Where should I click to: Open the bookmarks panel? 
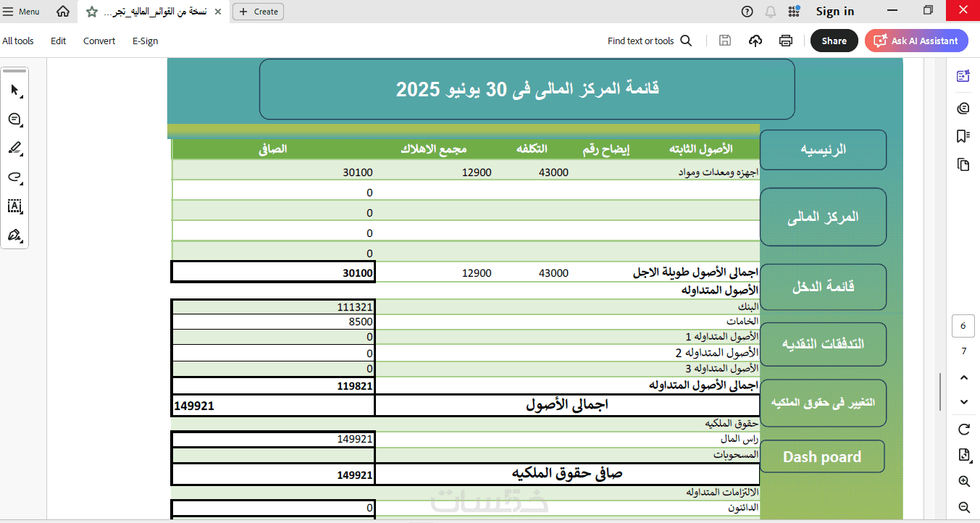click(963, 136)
